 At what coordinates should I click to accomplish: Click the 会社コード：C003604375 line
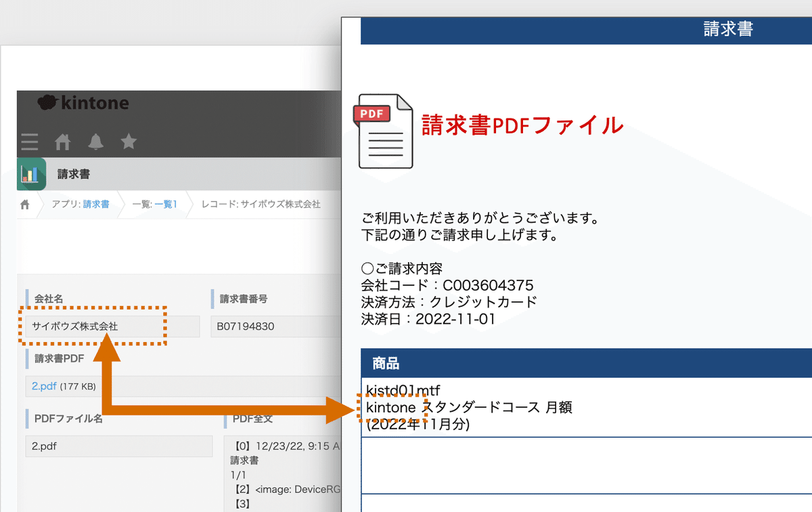coord(447,285)
